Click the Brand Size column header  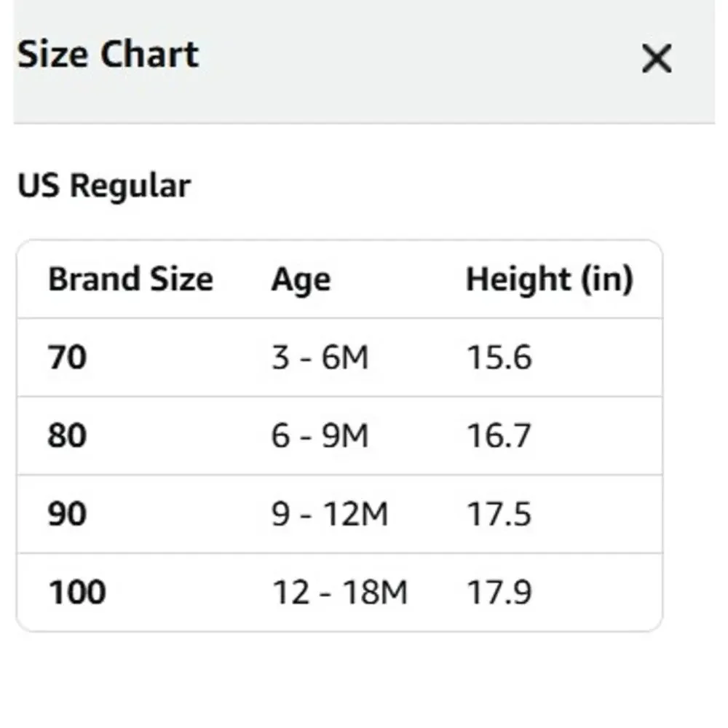[131, 279]
